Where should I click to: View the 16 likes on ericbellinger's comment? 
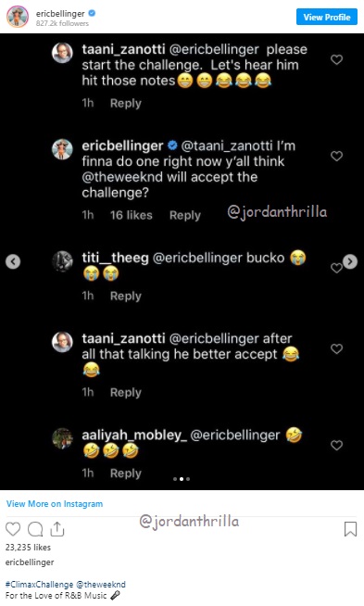click(131, 215)
